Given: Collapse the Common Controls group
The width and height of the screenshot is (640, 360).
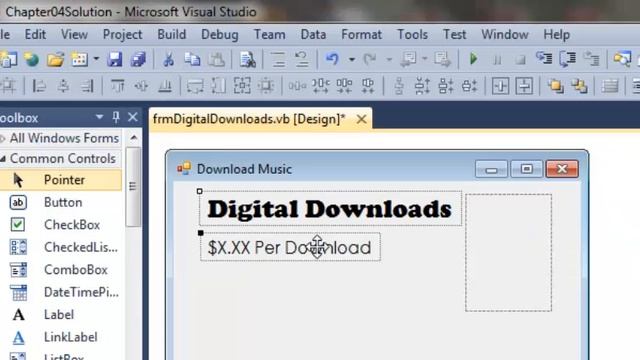Looking at the screenshot, I should [3, 159].
